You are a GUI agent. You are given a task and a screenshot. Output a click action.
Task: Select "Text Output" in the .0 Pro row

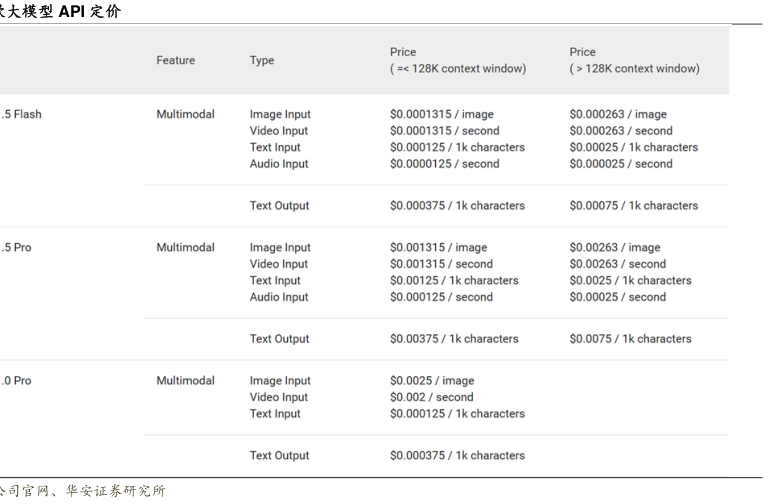point(279,456)
